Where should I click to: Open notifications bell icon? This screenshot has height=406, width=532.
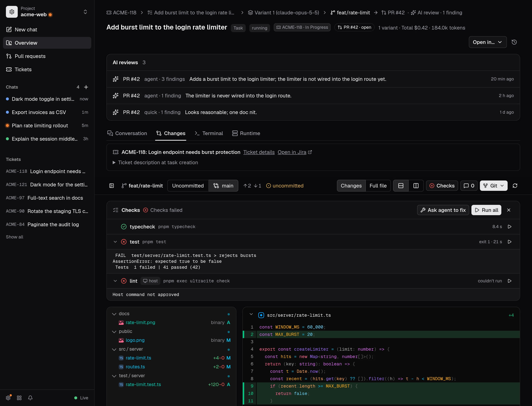click(30, 398)
